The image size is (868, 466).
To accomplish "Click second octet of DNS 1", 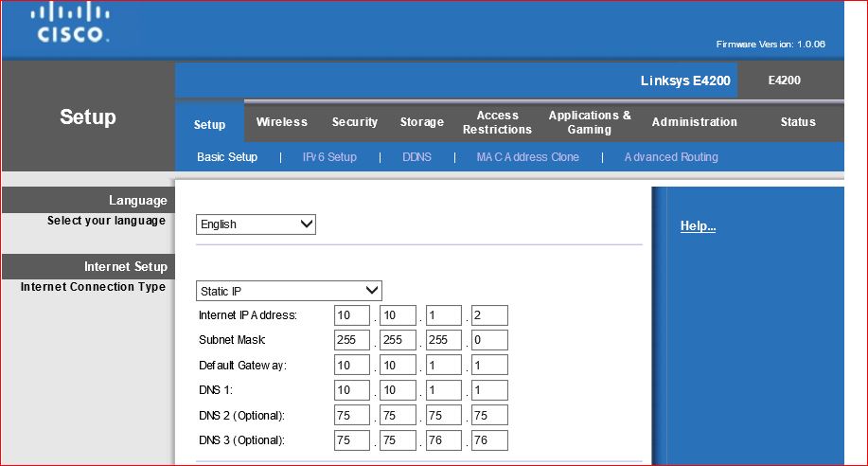I will point(398,390).
